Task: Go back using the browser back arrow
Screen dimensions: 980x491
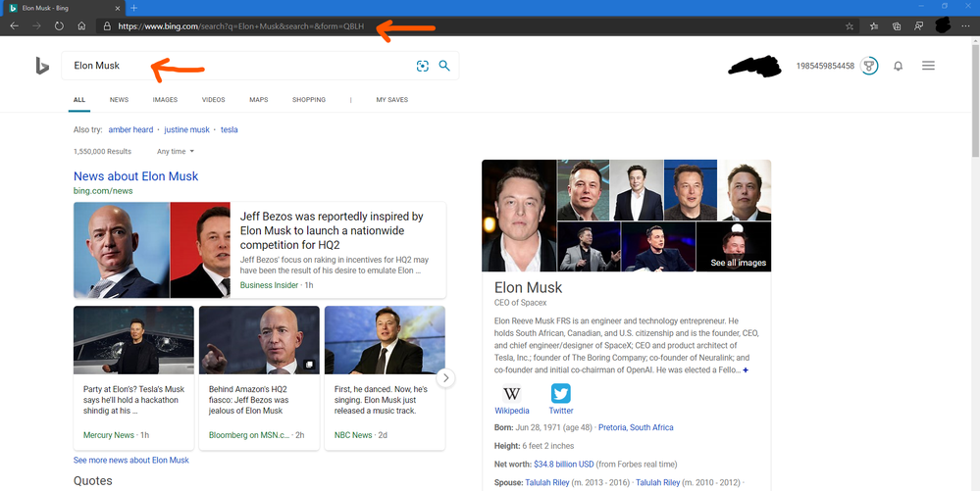Action: pos(15,26)
